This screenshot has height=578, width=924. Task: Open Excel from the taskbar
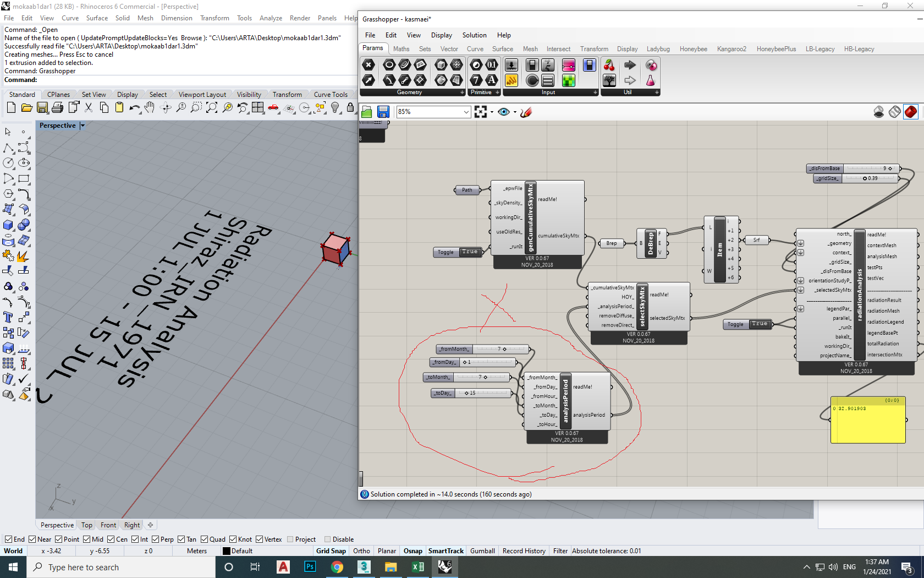pyautogui.click(x=418, y=567)
